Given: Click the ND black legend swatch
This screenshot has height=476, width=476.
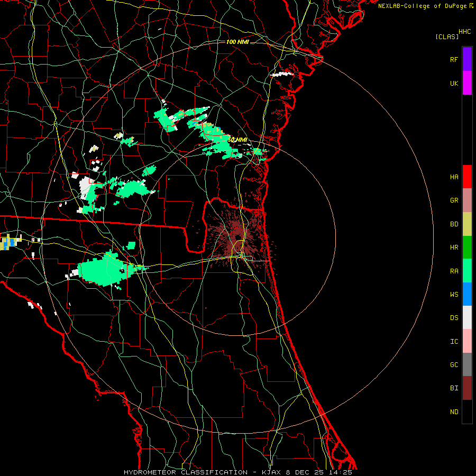Looking at the screenshot, I should point(467,411).
